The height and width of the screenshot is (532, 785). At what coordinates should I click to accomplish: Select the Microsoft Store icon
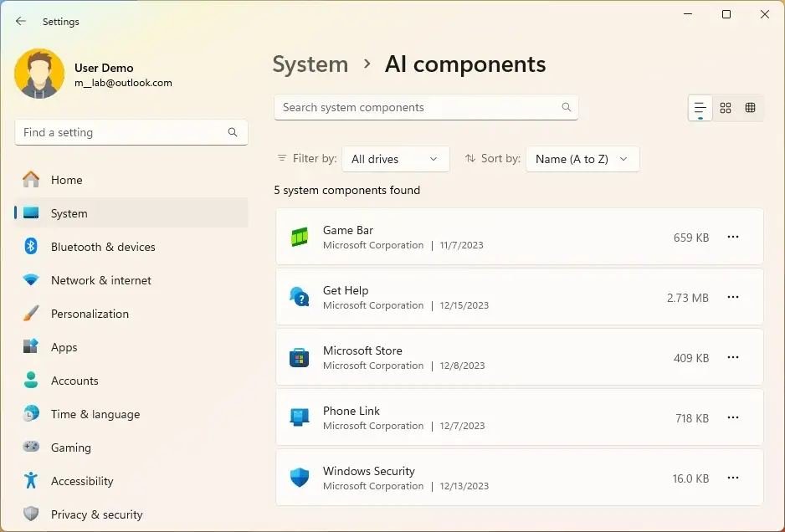coord(300,357)
